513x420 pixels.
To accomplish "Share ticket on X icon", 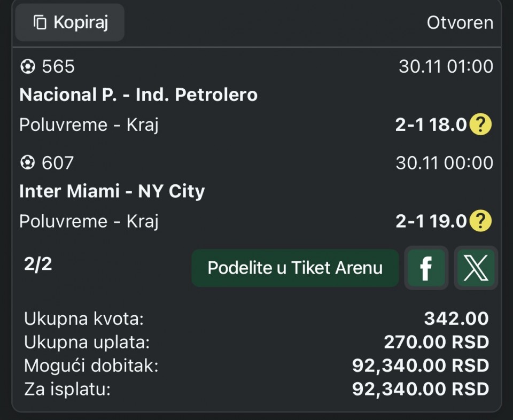I will [x=476, y=268].
